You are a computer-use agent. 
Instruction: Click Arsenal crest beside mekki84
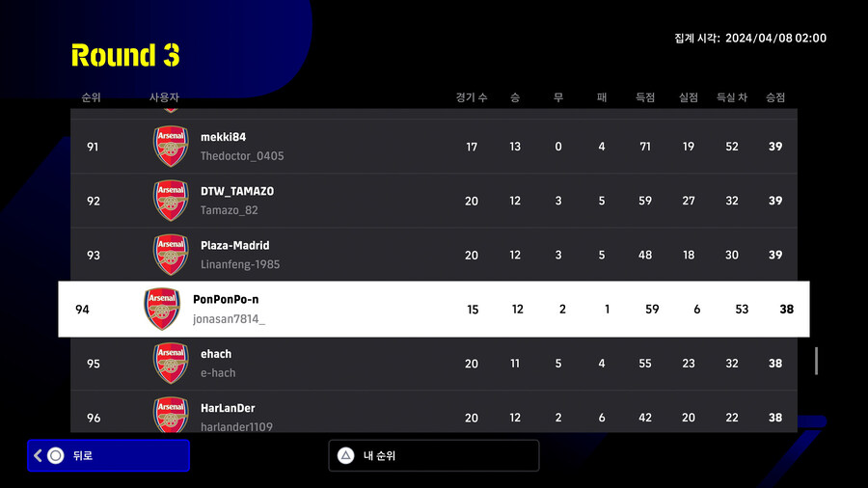coord(171,147)
